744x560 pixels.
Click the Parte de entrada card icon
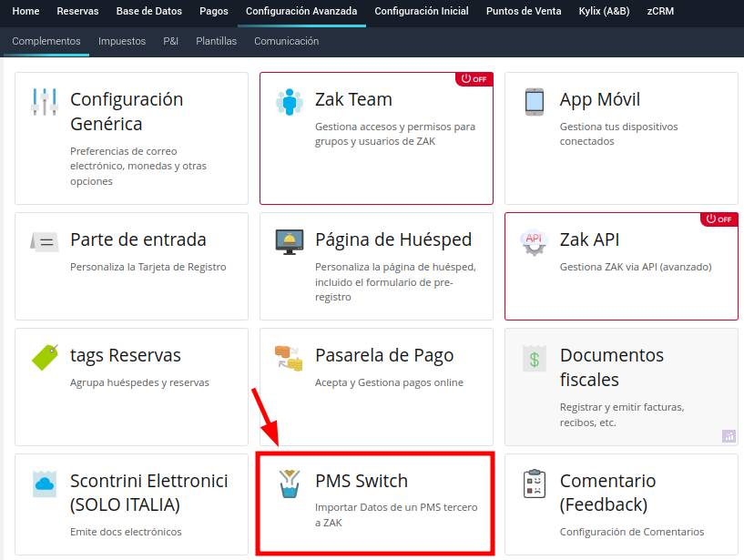click(45, 241)
